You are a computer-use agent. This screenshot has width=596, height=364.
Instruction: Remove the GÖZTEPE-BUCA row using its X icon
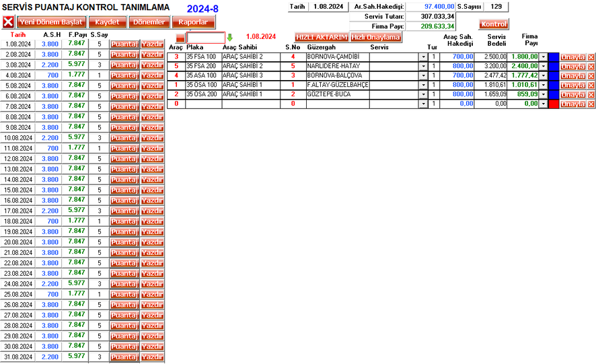591,95
